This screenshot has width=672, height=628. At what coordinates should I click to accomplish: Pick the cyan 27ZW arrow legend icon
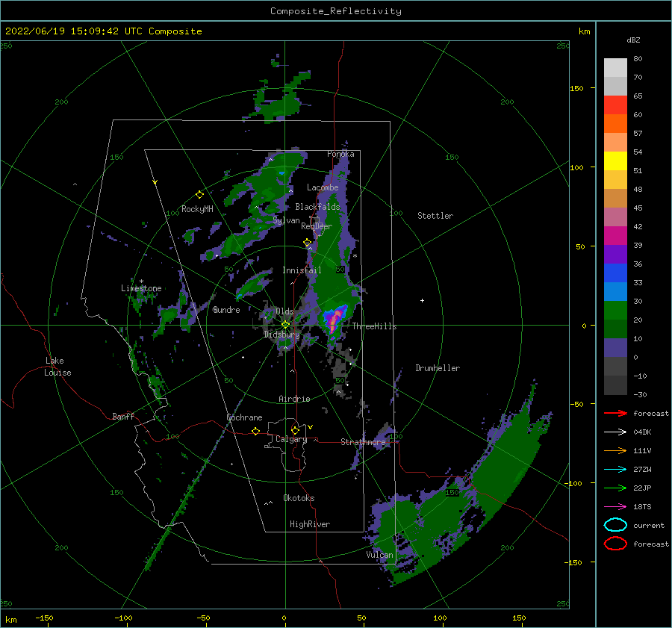pos(615,470)
